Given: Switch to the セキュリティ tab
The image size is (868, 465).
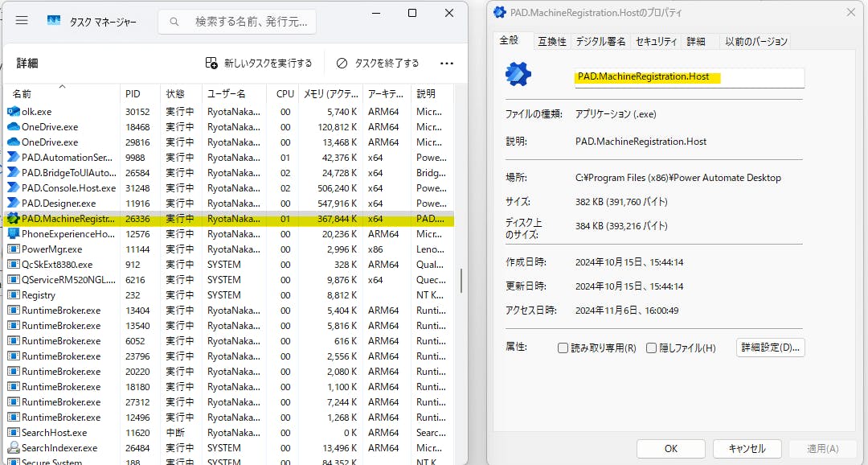Looking at the screenshot, I should [x=656, y=42].
